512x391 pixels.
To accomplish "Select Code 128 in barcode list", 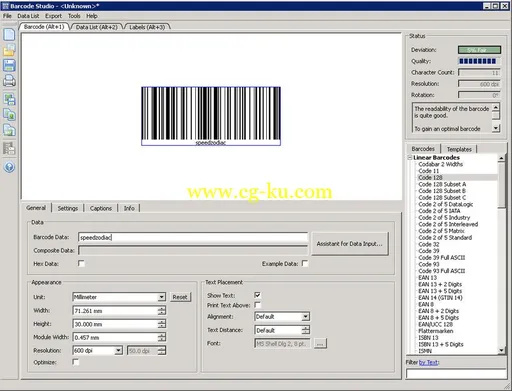I will click(x=430, y=178).
